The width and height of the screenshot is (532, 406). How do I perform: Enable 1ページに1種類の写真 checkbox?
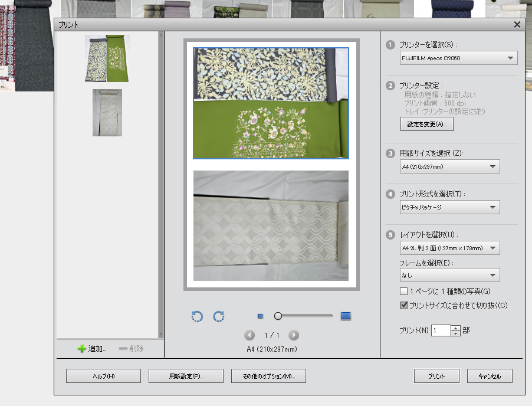[x=404, y=291]
